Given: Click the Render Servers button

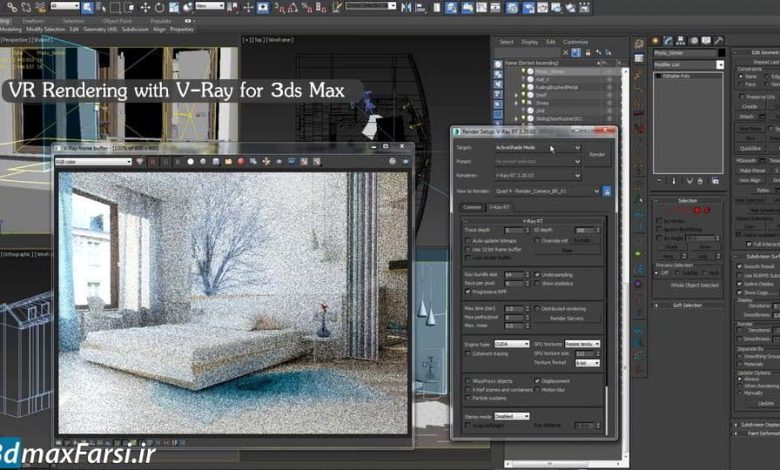Looking at the screenshot, I should click(x=567, y=318).
